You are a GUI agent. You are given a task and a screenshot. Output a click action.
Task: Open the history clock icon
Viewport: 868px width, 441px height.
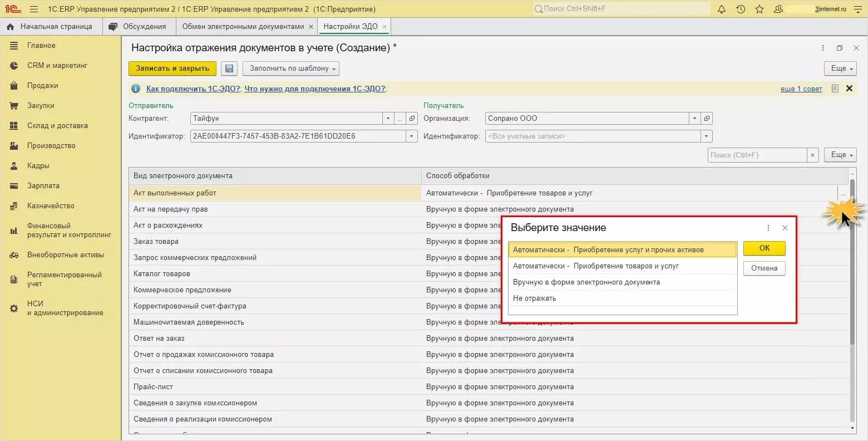[x=741, y=9]
